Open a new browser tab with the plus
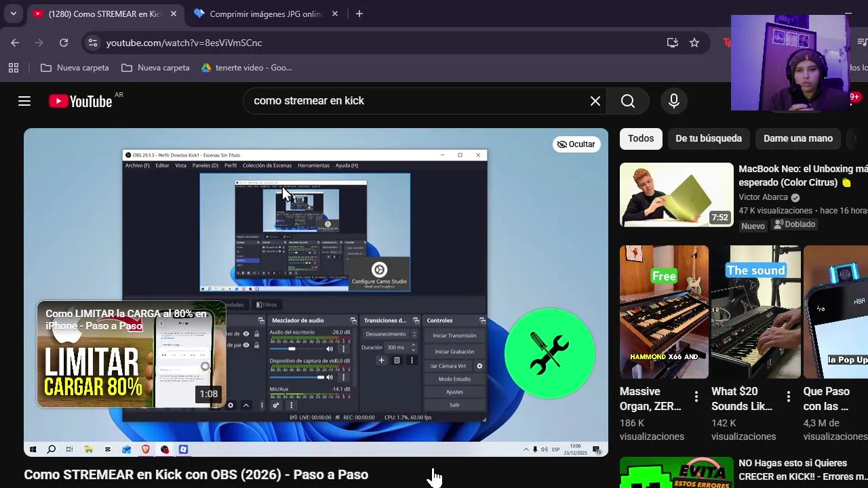868x488 pixels. pos(359,14)
